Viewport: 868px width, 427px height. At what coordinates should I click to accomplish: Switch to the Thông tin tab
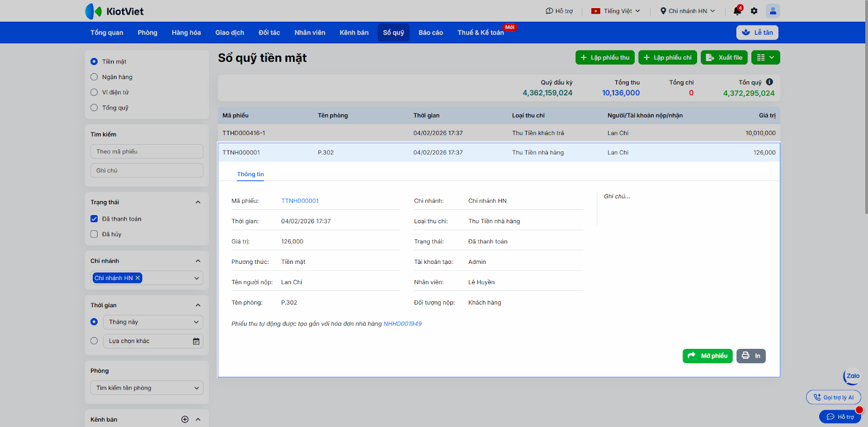pyautogui.click(x=250, y=174)
